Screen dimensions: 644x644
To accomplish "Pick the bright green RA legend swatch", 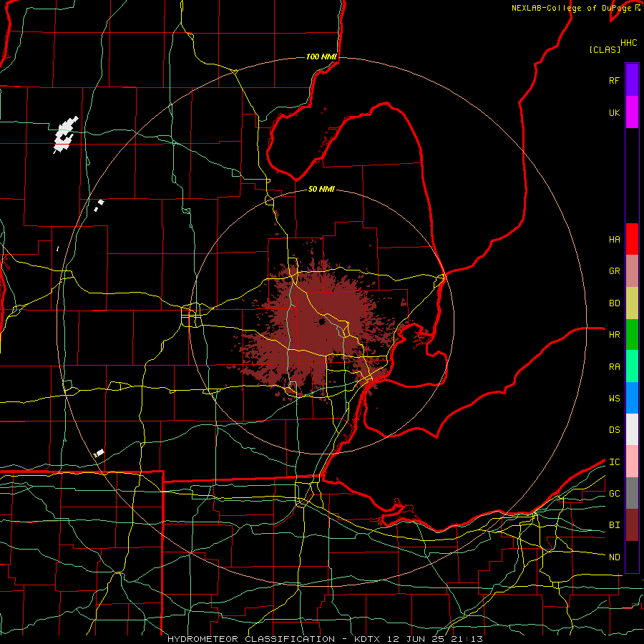I will click(x=632, y=366).
